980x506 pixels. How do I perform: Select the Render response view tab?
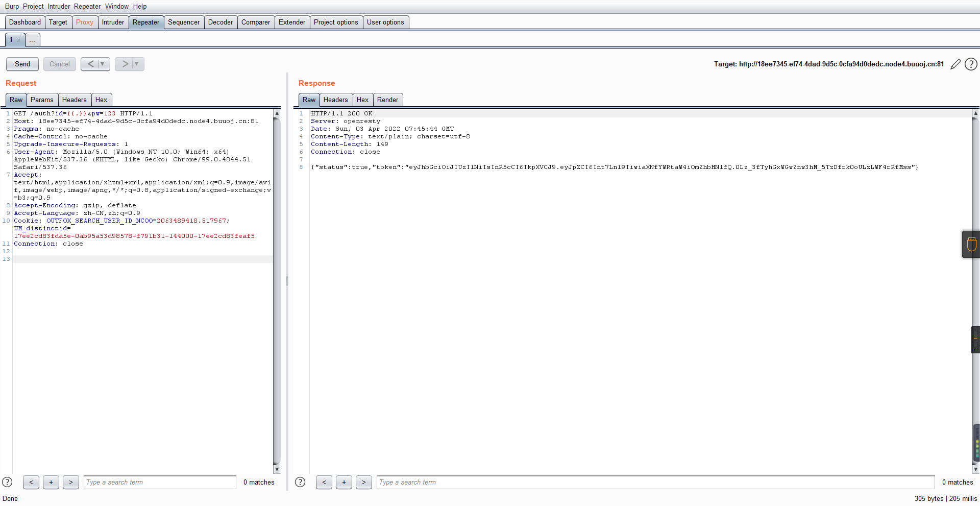[x=387, y=100]
